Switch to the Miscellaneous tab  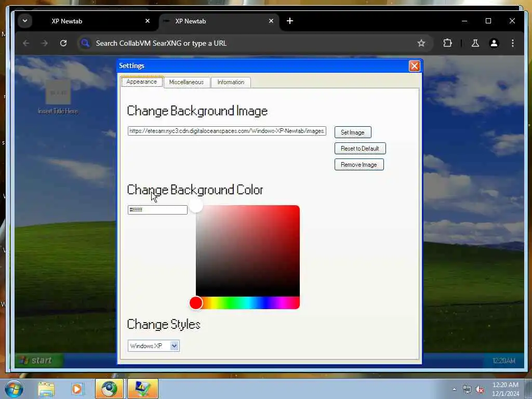(187, 82)
